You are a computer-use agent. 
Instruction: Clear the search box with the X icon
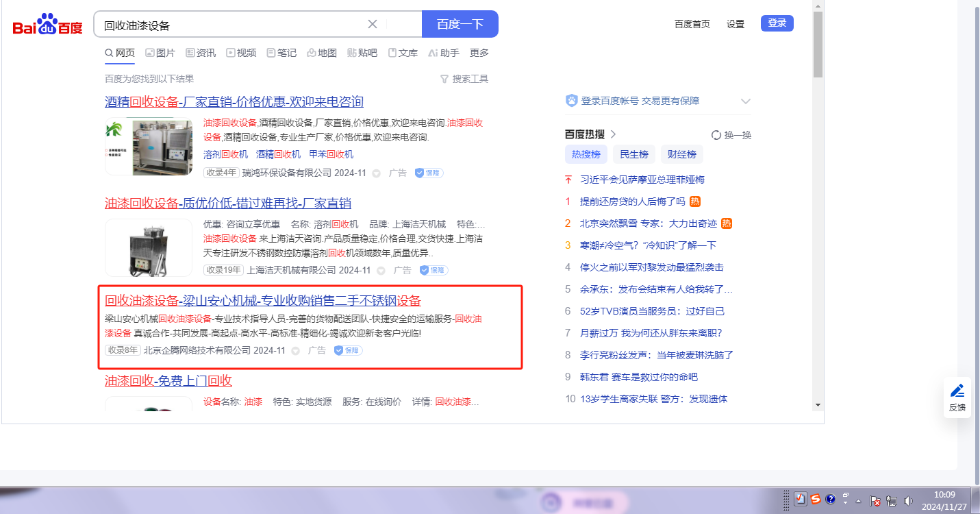373,24
